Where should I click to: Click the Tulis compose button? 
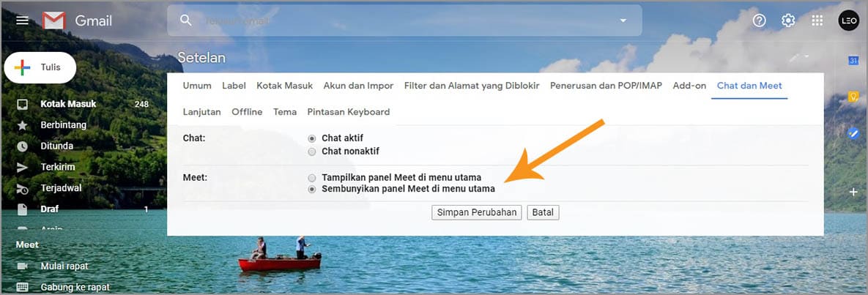click(40, 67)
